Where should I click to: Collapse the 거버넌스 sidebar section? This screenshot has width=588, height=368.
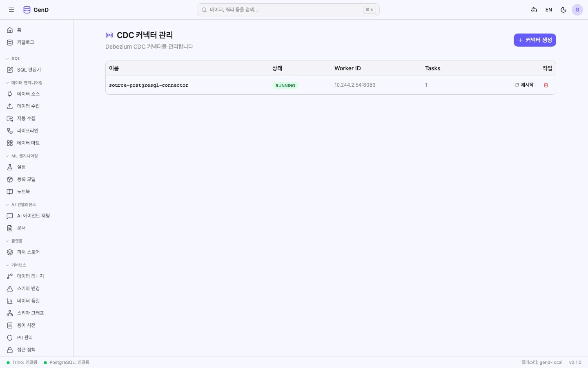tap(16, 265)
